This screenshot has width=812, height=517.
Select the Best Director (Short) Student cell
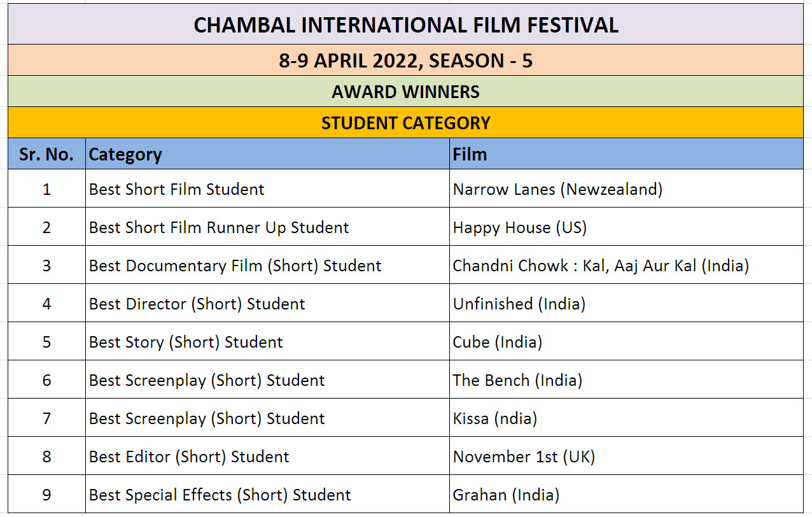pos(267,303)
